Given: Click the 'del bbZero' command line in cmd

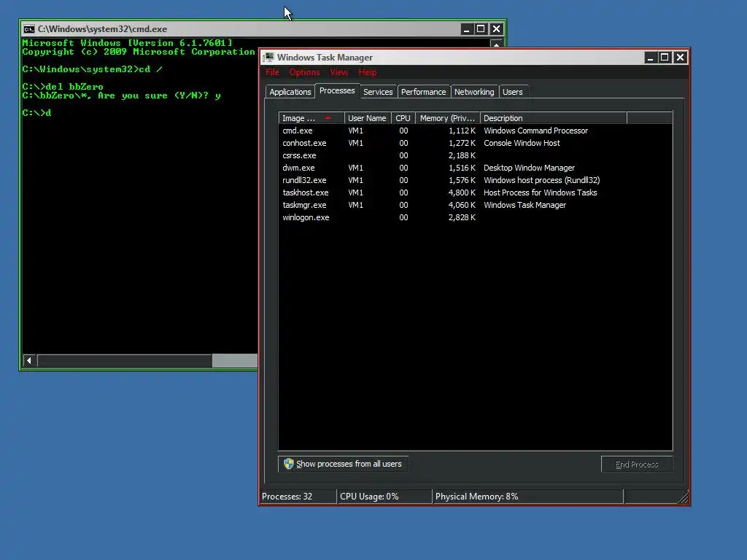Looking at the screenshot, I should 63,87.
